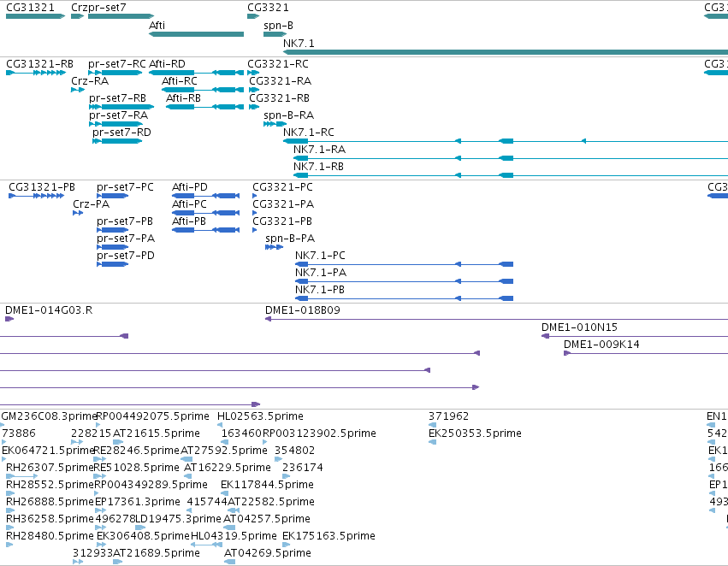728x566 pixels.
Task: Click the AT27592.5prime EST label
Action: (224, 451)
